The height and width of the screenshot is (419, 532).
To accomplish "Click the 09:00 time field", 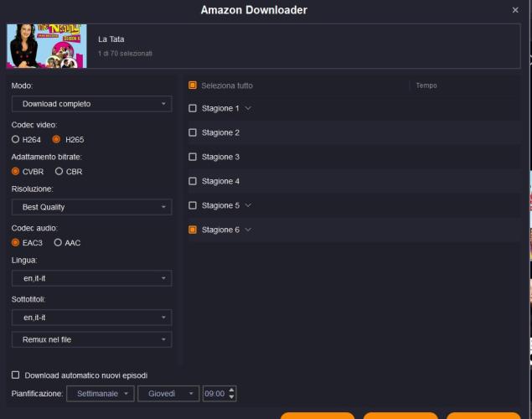I will tap(214, 394).
